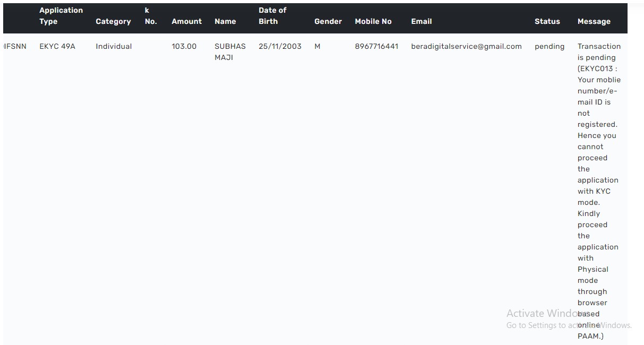
Task: Click the EKYC 49A application type cell
Action: [x=57, y=46]
